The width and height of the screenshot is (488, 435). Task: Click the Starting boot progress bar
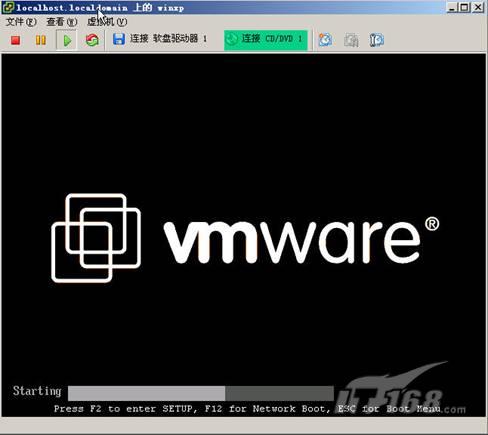click(201, 393)
